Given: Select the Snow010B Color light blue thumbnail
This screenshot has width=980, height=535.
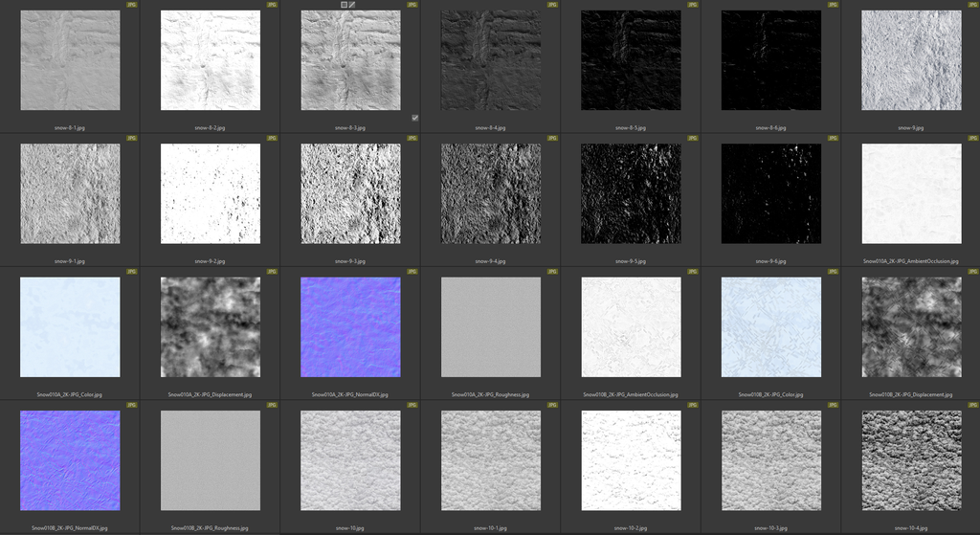Looking at the screenshot, I should coord(770,327).
